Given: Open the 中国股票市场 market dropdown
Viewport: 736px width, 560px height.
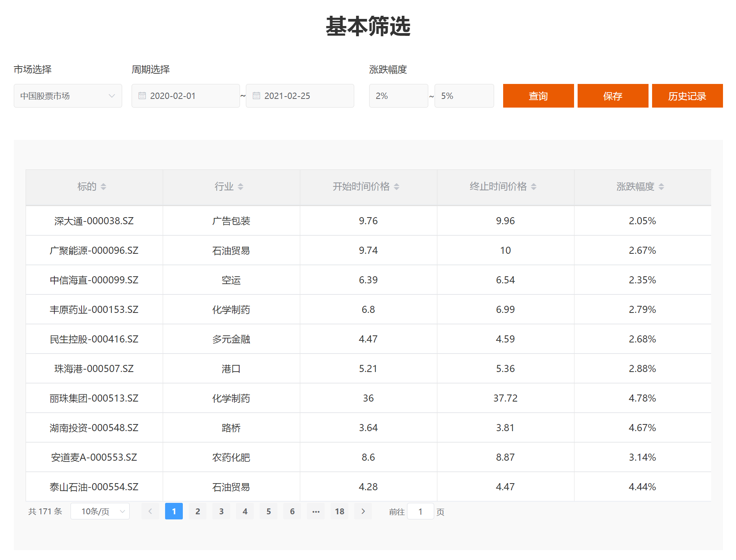Looking at the screenshot, I should (x=68, y=96).
